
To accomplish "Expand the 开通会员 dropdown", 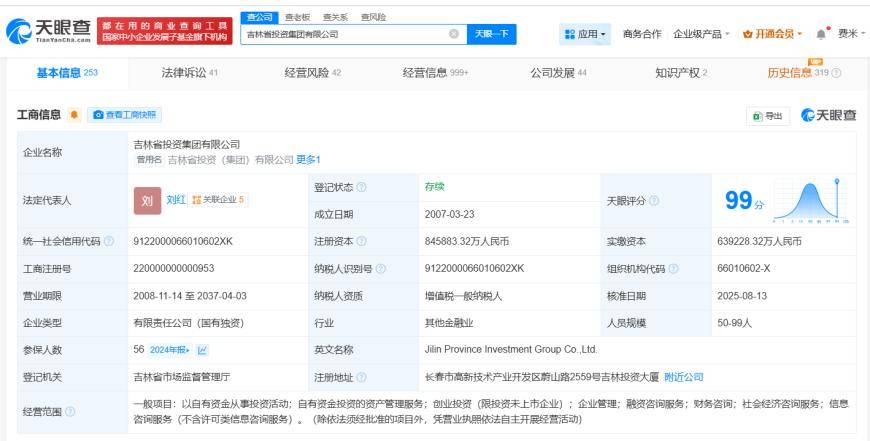I will (772, 34).
